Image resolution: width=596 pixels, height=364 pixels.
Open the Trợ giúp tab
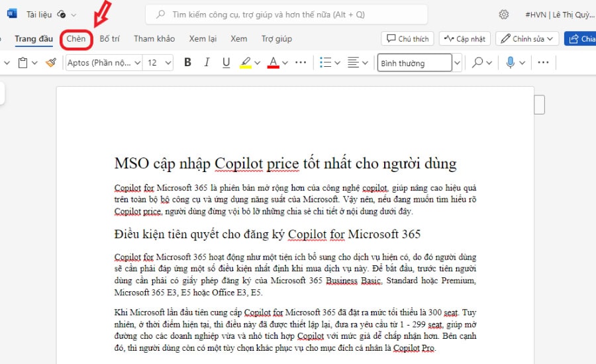276,39
